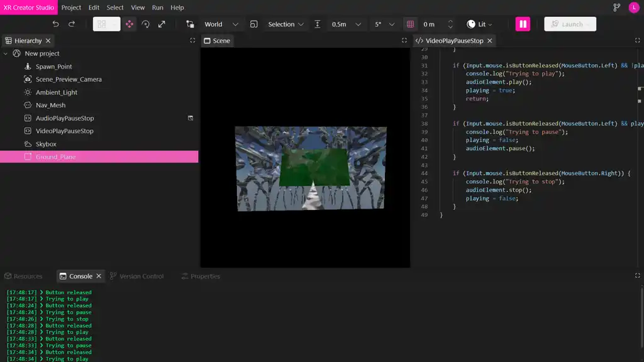This screenshot has width=644, height=362.
Task: Click the Nav_Mesh icon
Action: coord(28,105)
